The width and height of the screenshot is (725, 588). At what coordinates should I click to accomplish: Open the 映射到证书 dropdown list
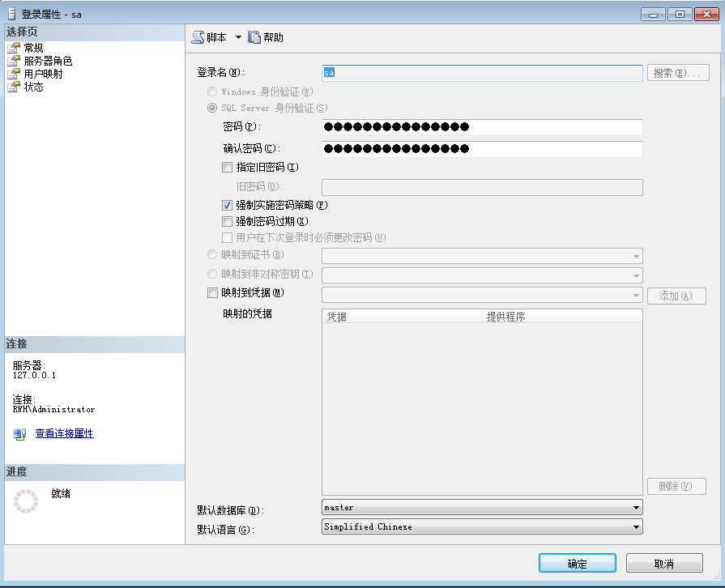point(482,256)
